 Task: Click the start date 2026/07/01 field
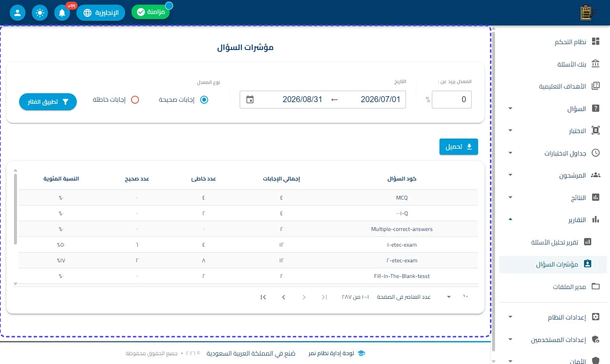coord(381,100)
